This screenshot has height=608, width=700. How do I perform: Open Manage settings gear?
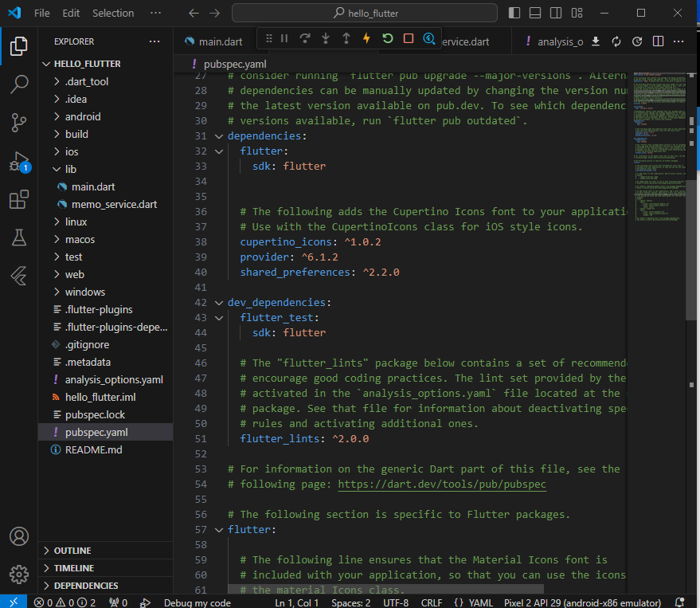click(19, 575)
